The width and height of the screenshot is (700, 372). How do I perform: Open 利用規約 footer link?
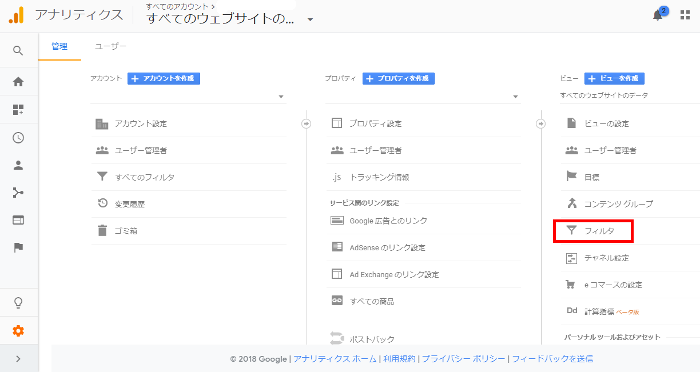(x=399, y=359)
